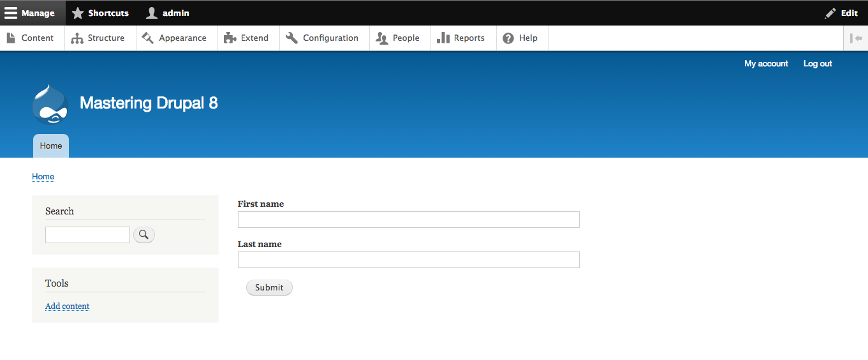Click the Structure hierarchy icon
The image size is (868, 360).
point(77,38)
